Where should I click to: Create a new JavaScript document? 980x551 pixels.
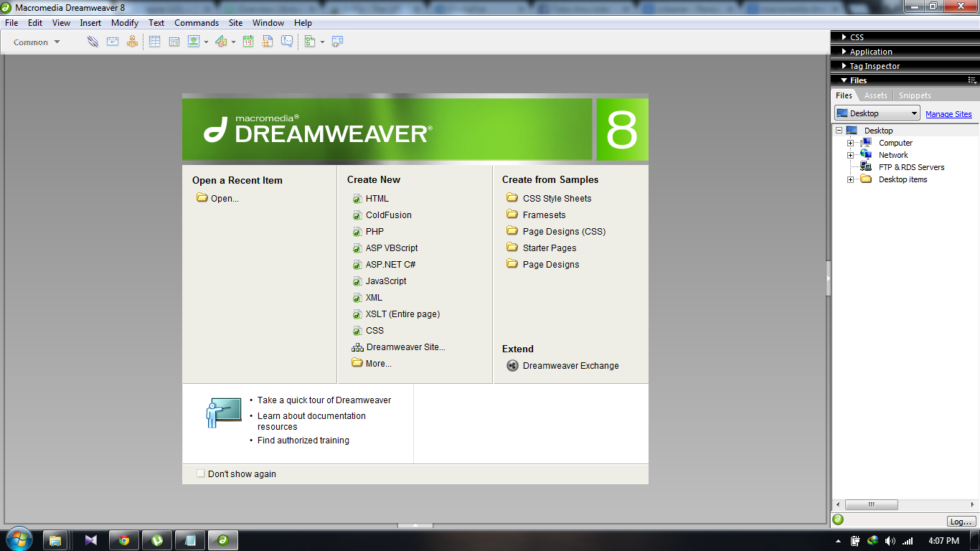click(x=386, y=281)
